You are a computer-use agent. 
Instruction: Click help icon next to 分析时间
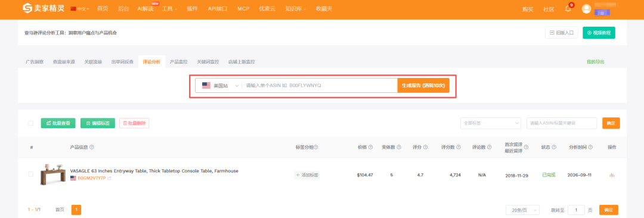(x=591, y=147)
